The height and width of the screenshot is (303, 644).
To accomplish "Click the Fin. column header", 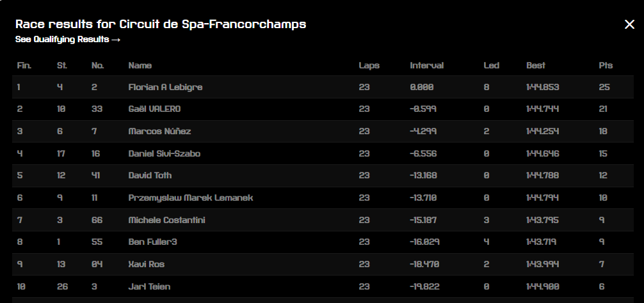I will point(24,65).
